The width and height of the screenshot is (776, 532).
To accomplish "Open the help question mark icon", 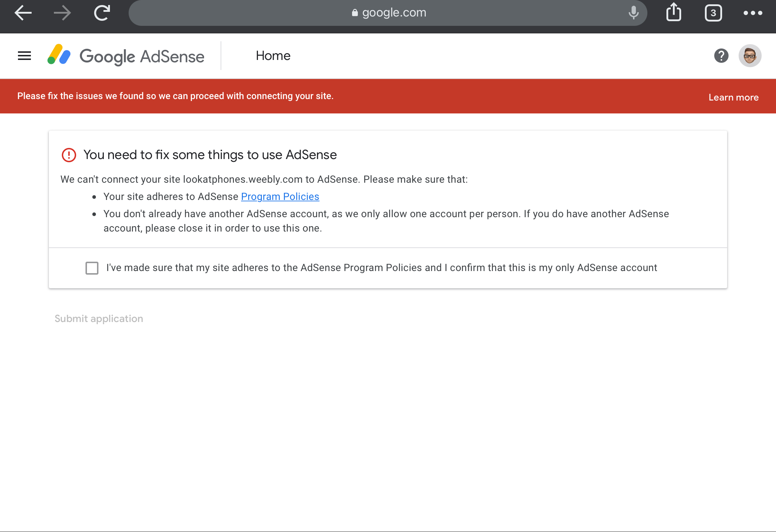I will (x=721, y=56).
